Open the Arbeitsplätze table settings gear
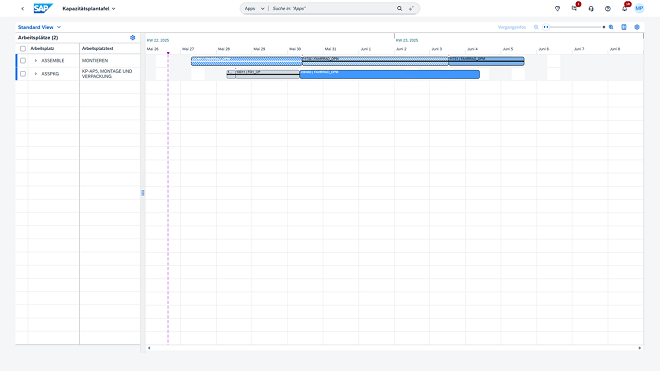 point(133,37)
